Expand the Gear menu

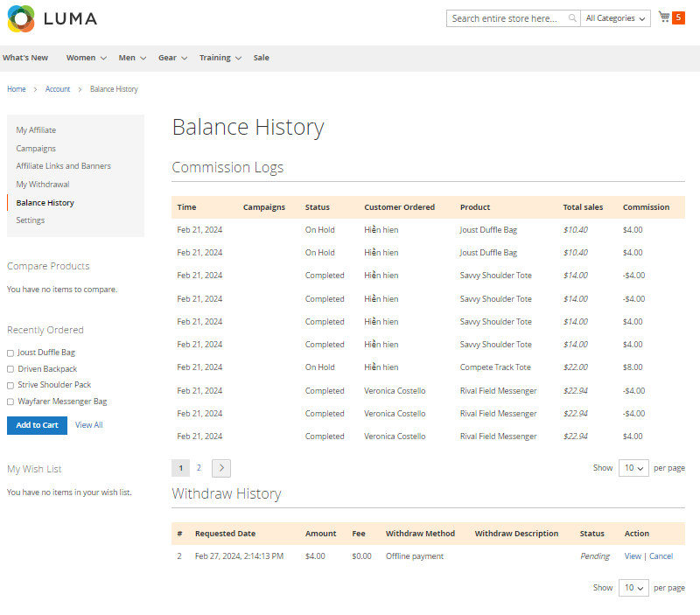click(172, 58)
